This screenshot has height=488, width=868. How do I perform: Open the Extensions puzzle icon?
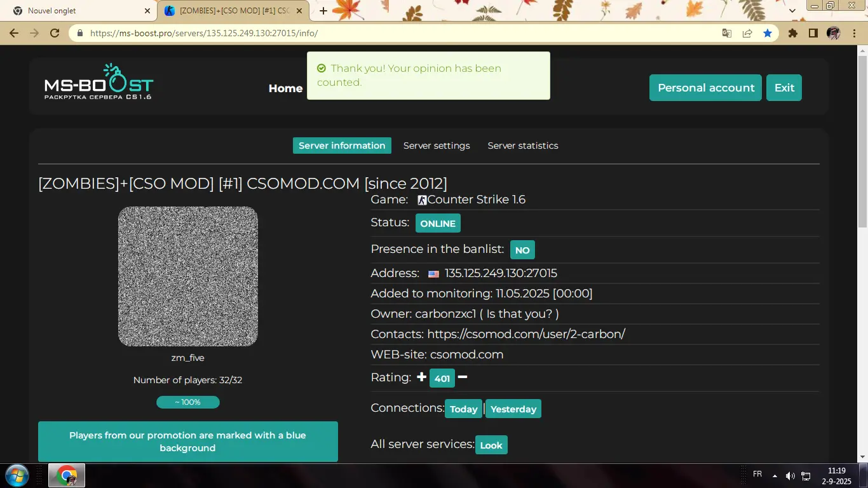pos(793,33)
